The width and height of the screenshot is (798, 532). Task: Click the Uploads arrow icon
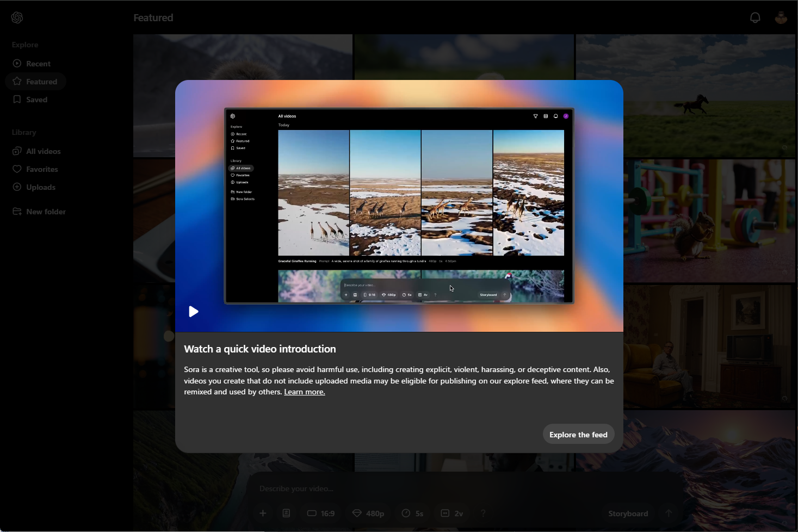point(17,187)
